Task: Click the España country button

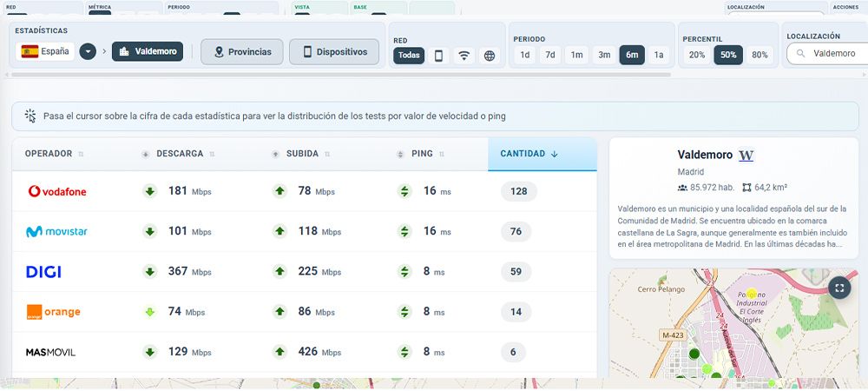Action: [45, 51]
